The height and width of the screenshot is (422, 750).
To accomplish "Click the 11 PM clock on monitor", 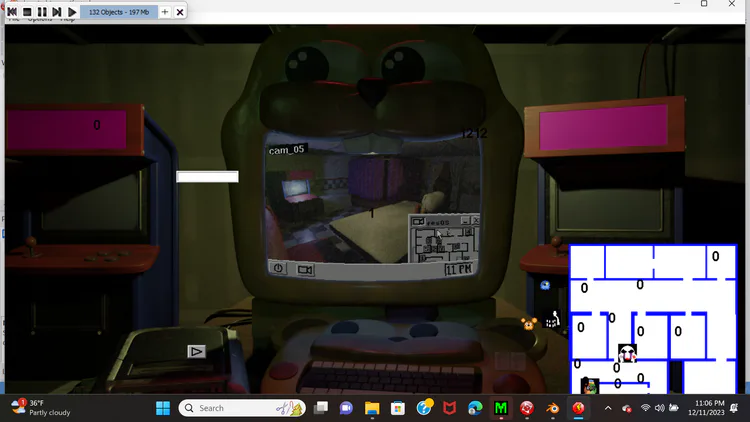I will 458,269.
